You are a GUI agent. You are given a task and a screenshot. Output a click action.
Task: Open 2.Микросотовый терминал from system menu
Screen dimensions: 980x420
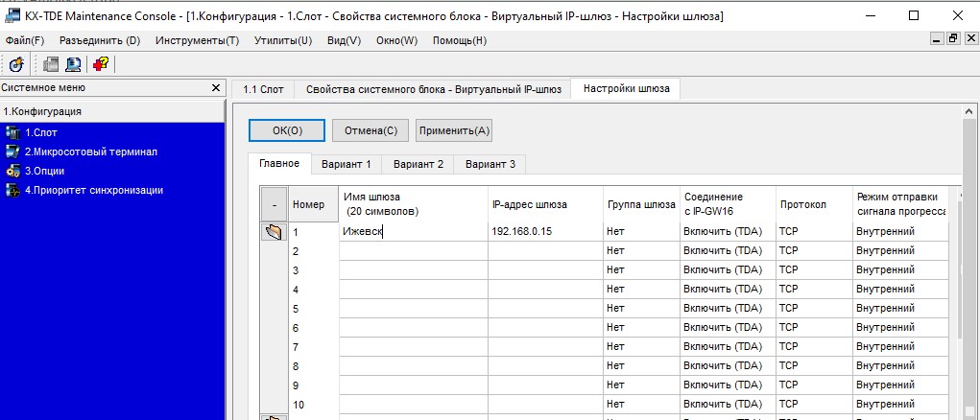coord(90,152)
